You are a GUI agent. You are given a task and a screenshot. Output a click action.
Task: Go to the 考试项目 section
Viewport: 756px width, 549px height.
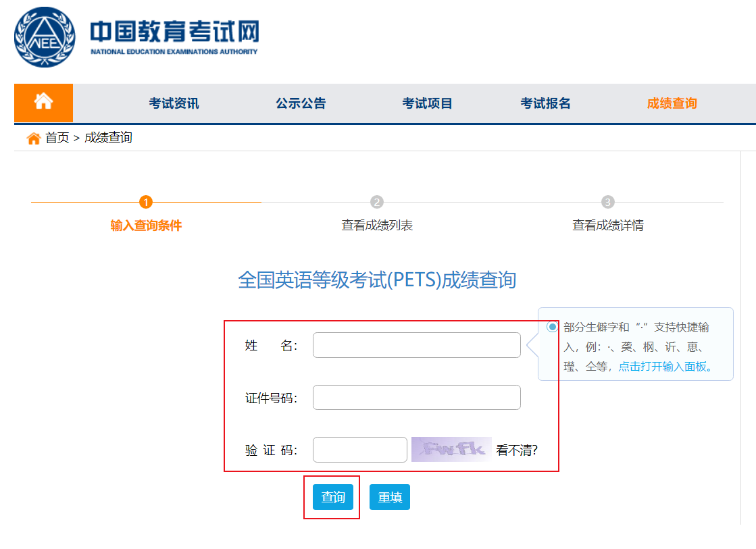427,103
